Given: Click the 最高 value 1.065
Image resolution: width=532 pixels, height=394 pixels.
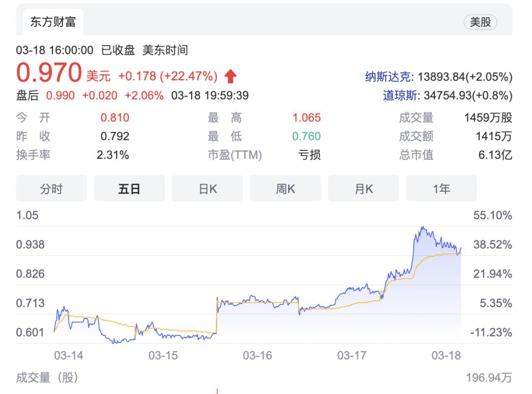Looking at the screenshot, I should tap(306, 118).
